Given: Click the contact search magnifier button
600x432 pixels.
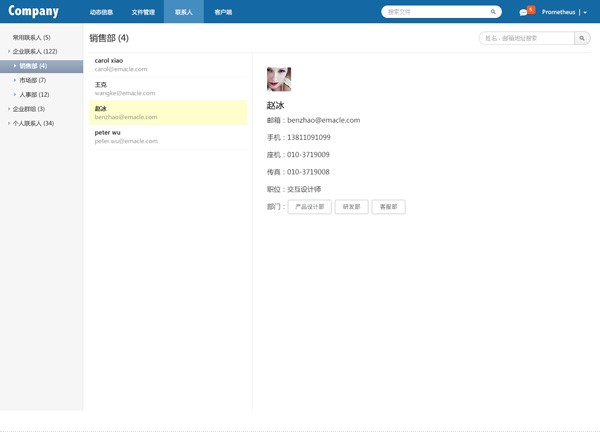Looking at the screenshot, I should 582,38.
